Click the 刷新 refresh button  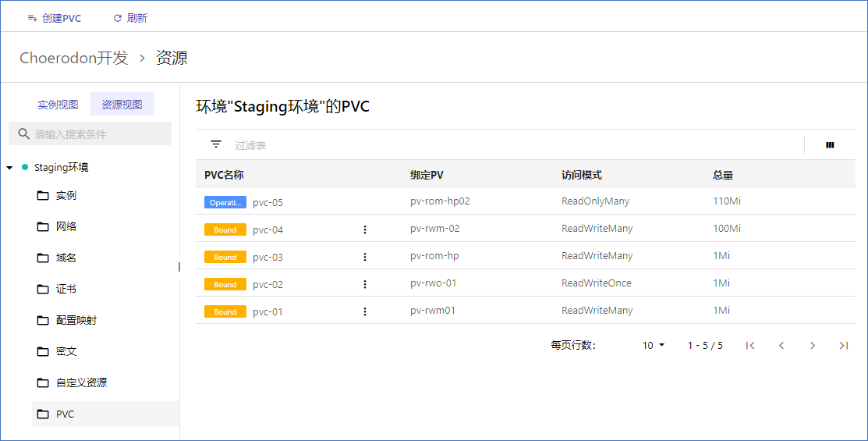click(130, 18)
